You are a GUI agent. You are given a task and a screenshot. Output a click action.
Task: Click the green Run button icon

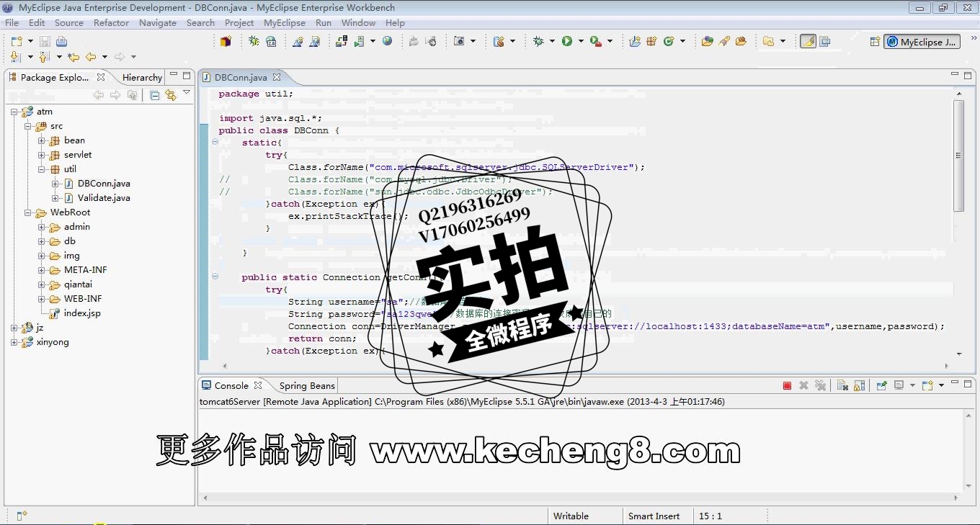pyautogui.click(x=567, y=42)
